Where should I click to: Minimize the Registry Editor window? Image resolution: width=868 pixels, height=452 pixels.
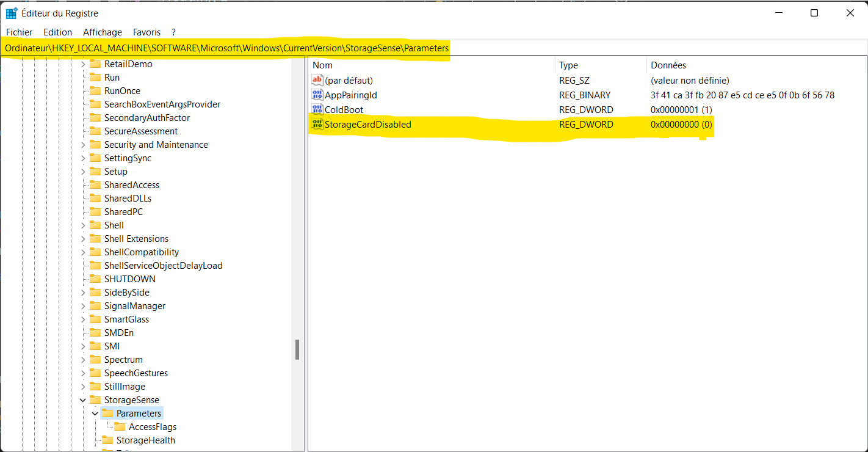778,13
